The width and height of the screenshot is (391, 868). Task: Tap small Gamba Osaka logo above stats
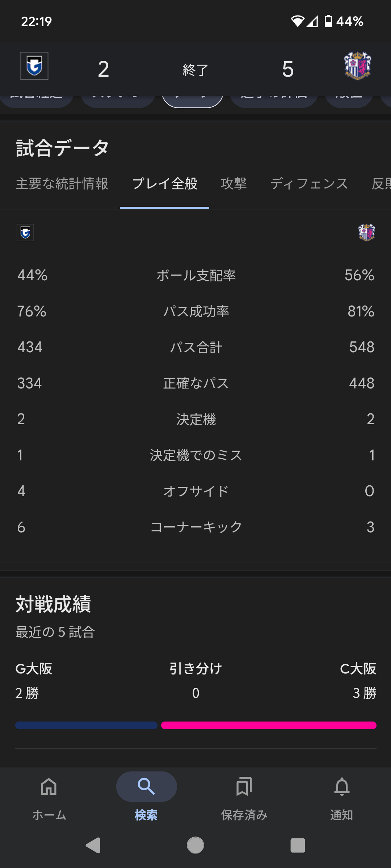click(25, 233)
